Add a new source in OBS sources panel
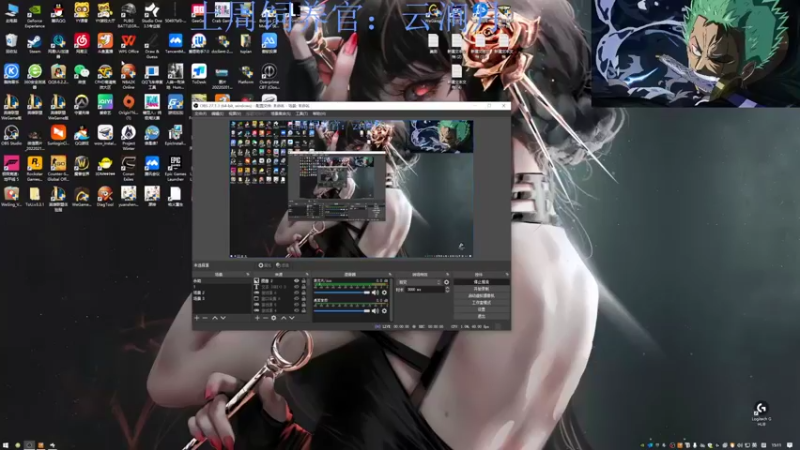The height and width of the screenshot is (450, 800). 257,318
